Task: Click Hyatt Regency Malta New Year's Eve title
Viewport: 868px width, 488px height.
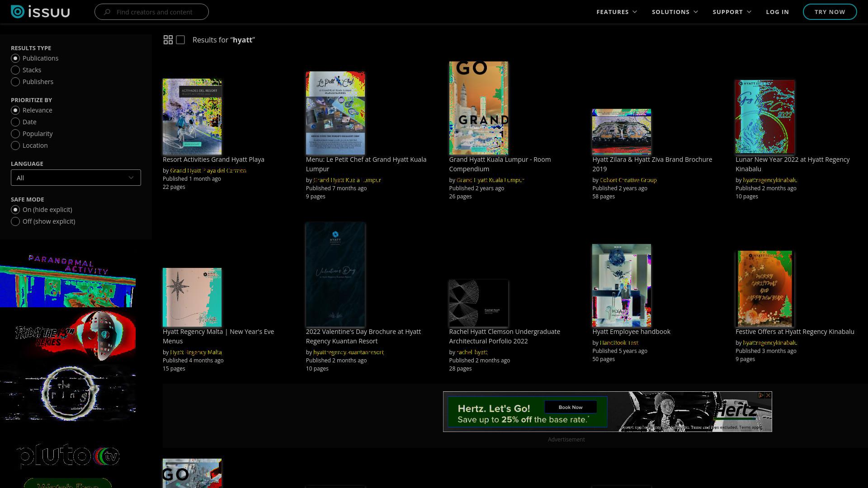Action: 218,336
